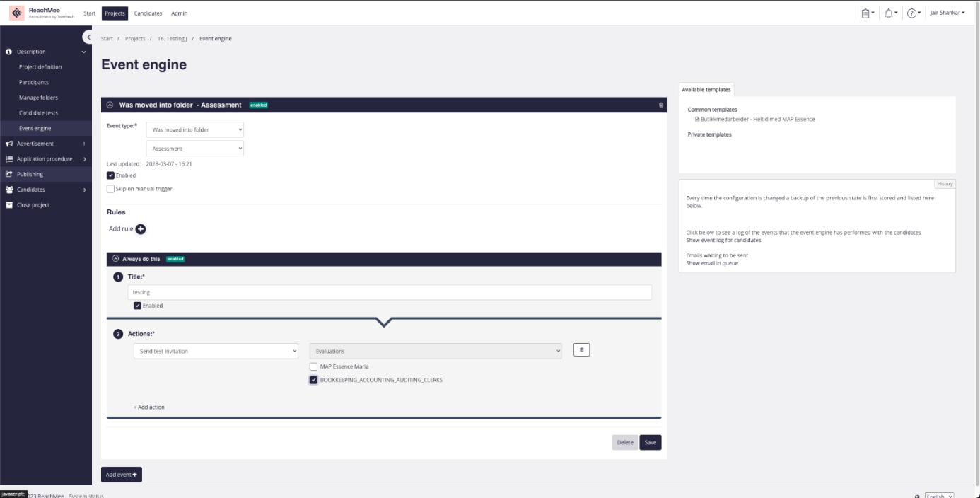Collapse the Always do this rule section

[x=115, y=259]
